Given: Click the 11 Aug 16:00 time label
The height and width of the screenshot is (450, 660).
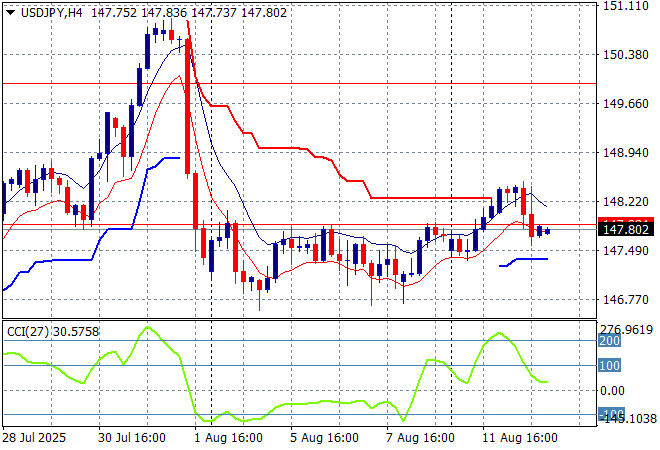Looking at the screenshot, I should [518, 438].
